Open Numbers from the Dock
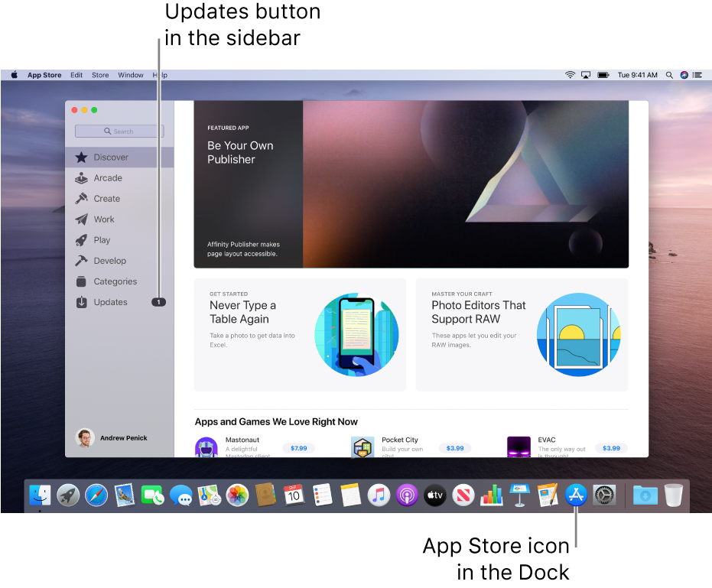 pos(492,495)
